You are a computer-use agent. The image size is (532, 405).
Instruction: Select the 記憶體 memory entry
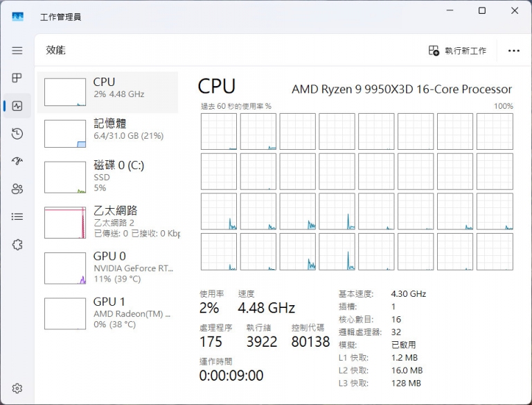point(107,133)
